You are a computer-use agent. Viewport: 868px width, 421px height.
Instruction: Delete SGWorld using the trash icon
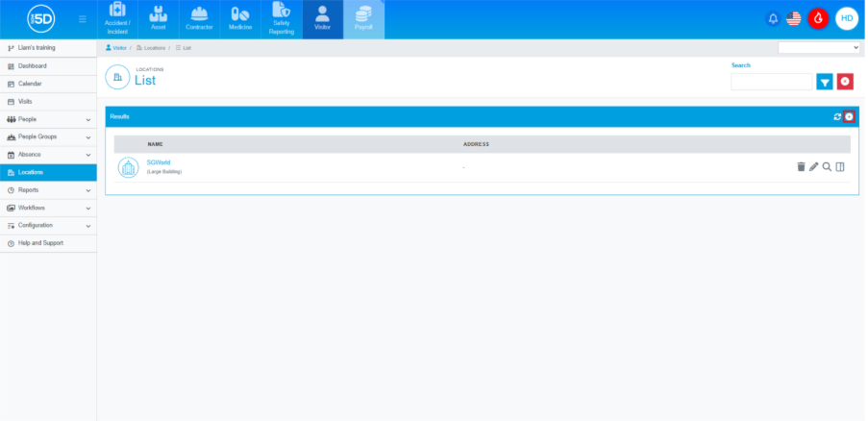pos(801,167)
